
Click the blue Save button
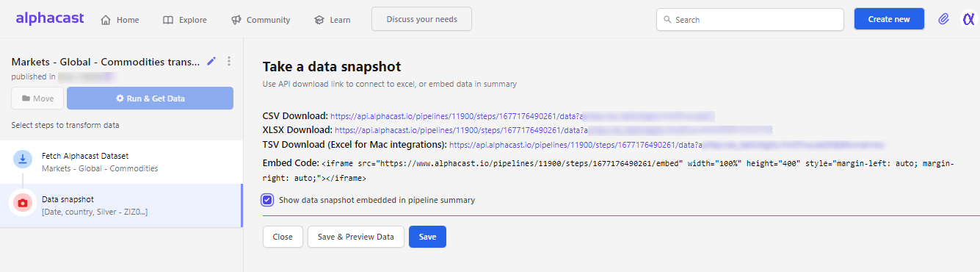tap(427, 237)
